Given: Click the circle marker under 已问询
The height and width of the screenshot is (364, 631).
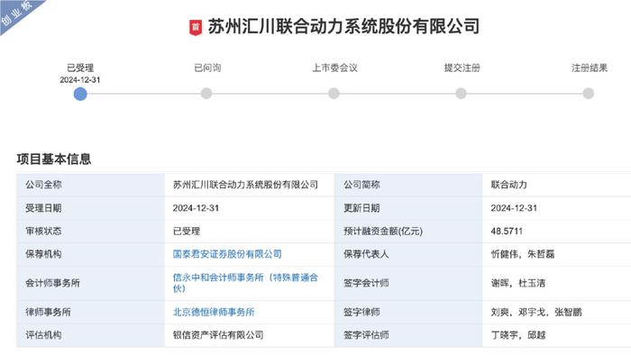Looking at the screenshot, I should point(207,94).
